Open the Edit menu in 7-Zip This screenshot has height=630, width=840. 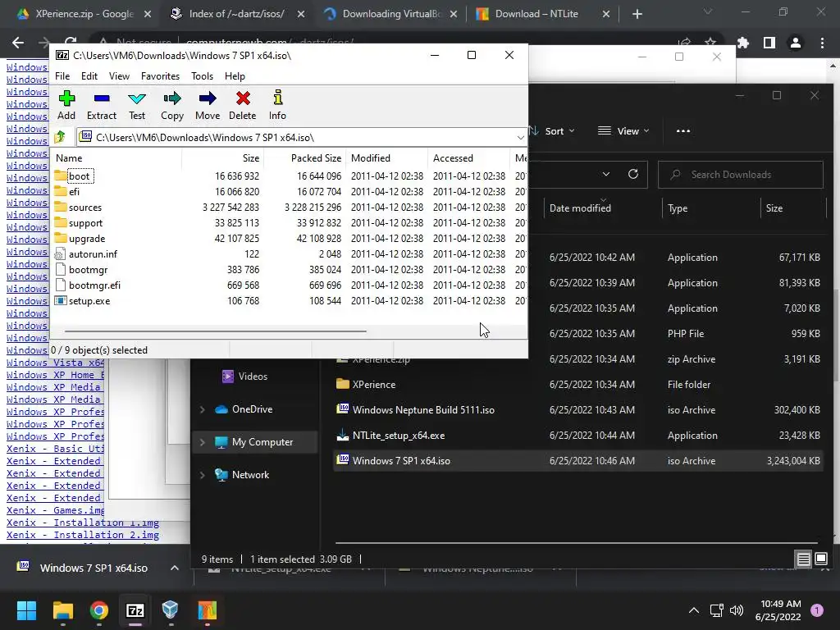click(89, 76)
